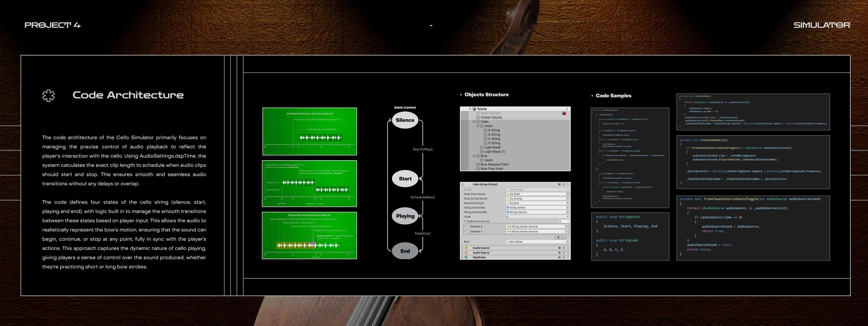Screen dimensions: 868x326
Task: Remove an element from Audio Sources List
Action: pyautogui.click(x=563, y=237)
